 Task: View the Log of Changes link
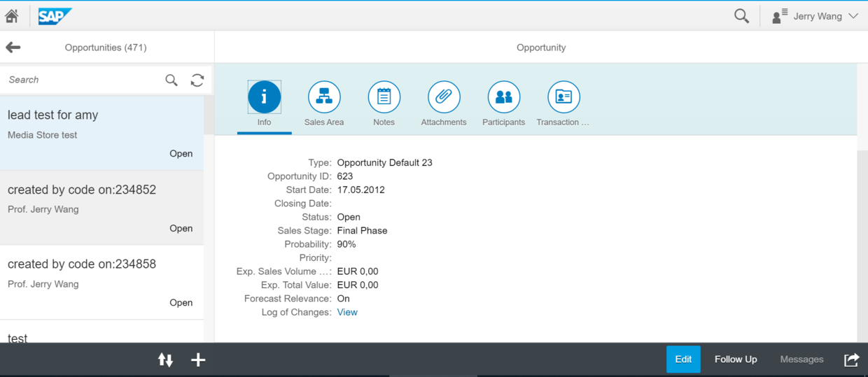[x=347, y=313]
